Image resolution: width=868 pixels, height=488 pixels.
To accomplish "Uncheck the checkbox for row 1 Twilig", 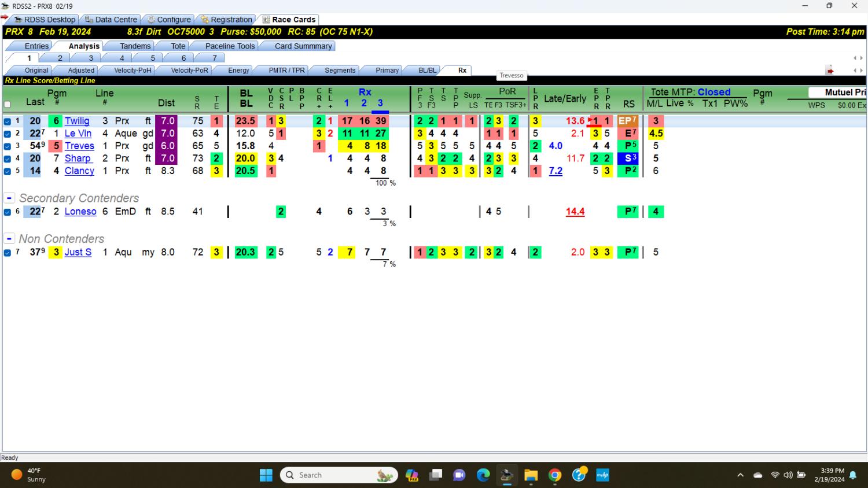I will click(8, 121).
